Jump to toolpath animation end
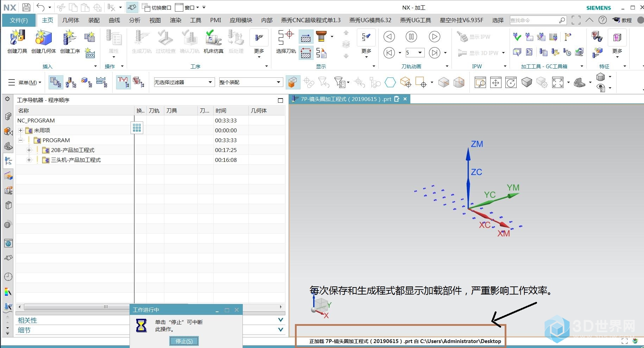This screenshot has width=644, height=348. click(x=434, y=53)
